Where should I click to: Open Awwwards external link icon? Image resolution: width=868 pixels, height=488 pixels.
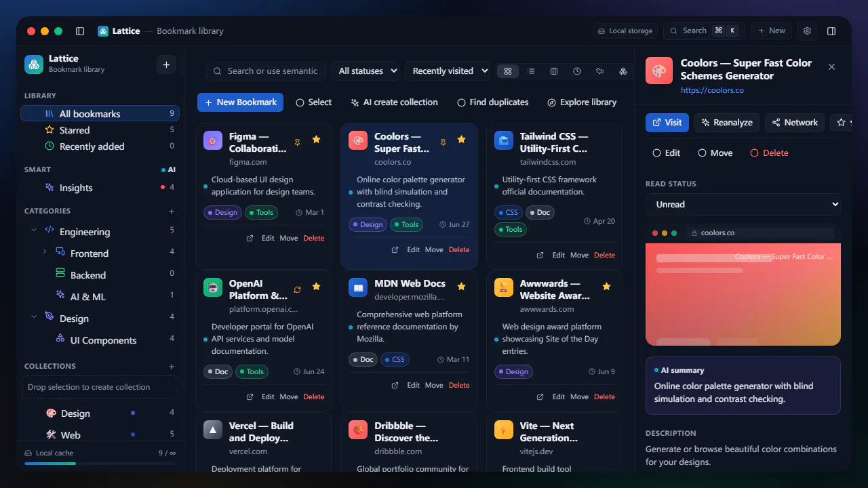pyautogui.click(x=540, y=397)
